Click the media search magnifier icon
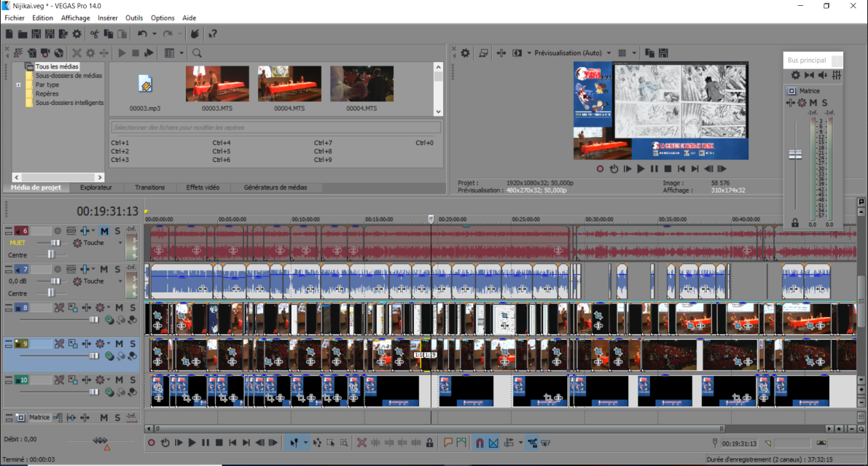This screenshot has height=466, width=868. click(197, 53)
